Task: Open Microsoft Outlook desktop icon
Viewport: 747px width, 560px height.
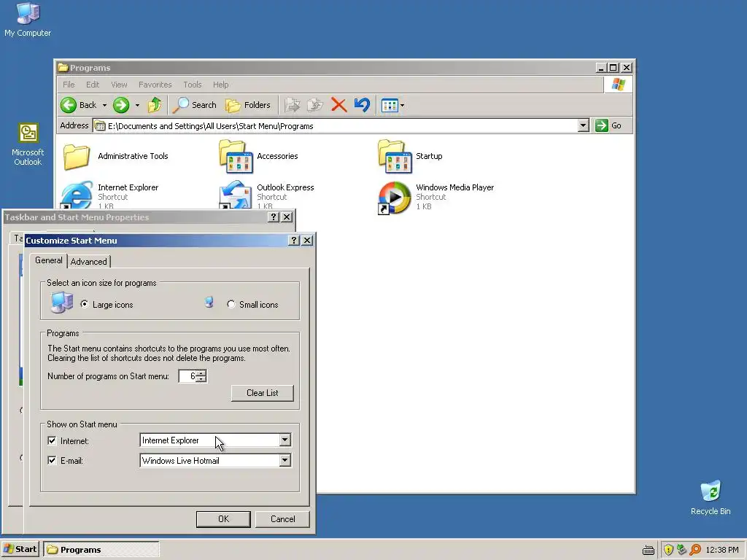Action: click(28, 144)
